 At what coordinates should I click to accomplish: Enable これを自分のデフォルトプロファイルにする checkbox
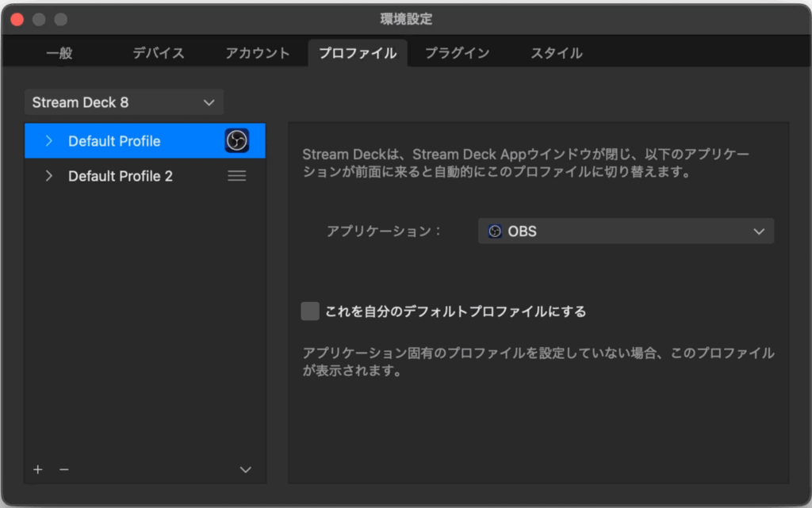tap(310, 311)
